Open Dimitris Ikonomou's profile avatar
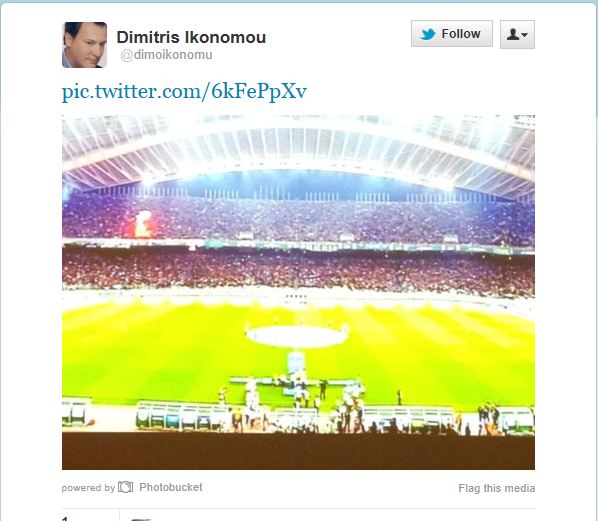Image resolution: width=598 pixels, height=521 pixels. (84, 45)
